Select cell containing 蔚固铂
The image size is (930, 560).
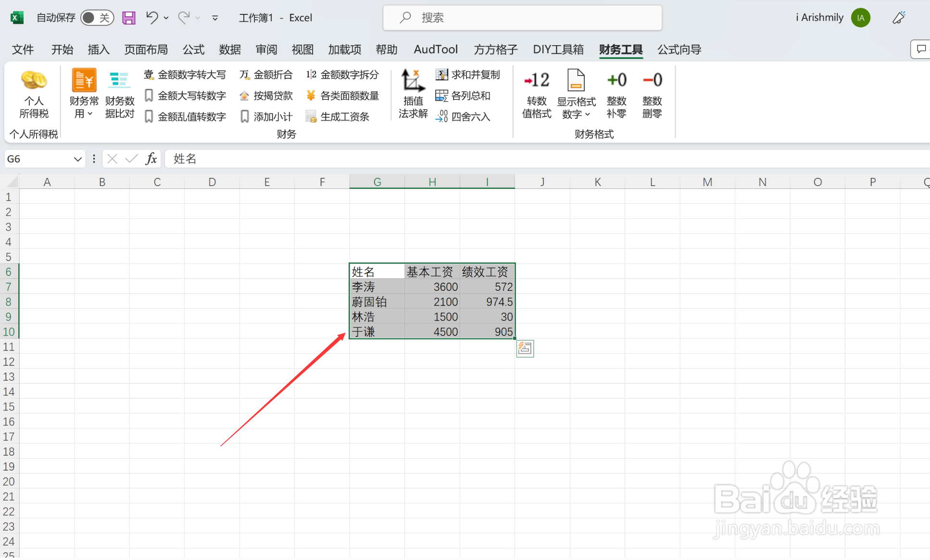tap(377, 302)
